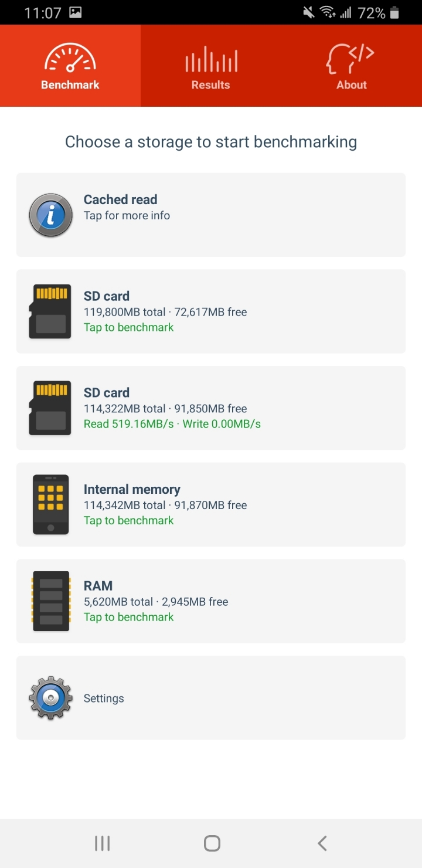Tap 'Tap to benchmark' under Internal memory
The height and width of the screenshot is (868, 422).
pos(129,520)
